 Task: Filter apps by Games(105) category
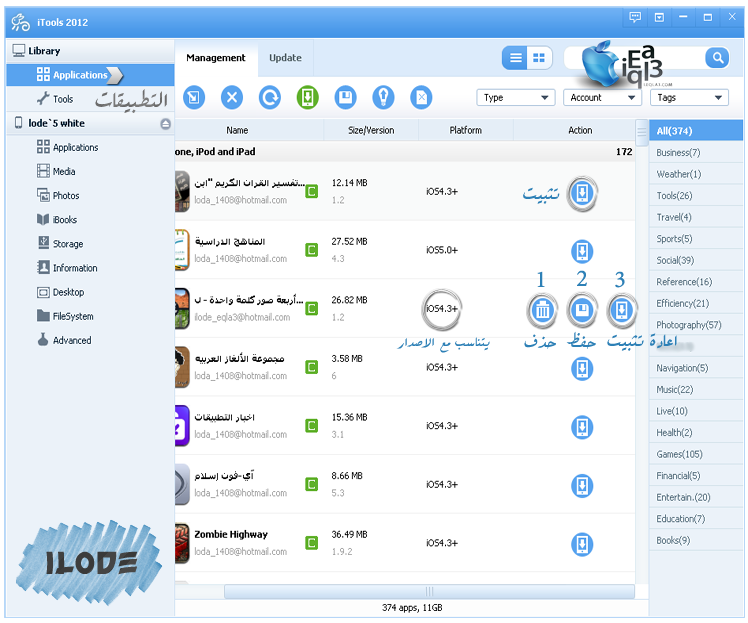678,454
